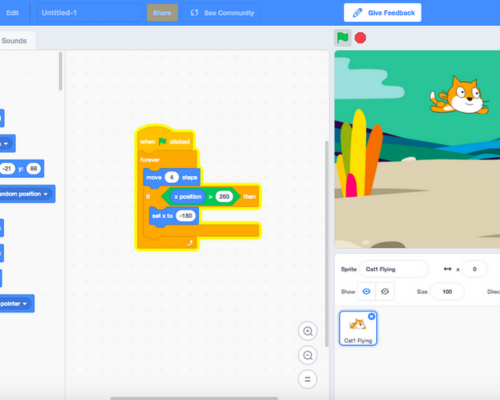Viewport: 500px width, 400px height.
Task: Click the pencil icon in Give Feedback
Action: coord(357,13)
